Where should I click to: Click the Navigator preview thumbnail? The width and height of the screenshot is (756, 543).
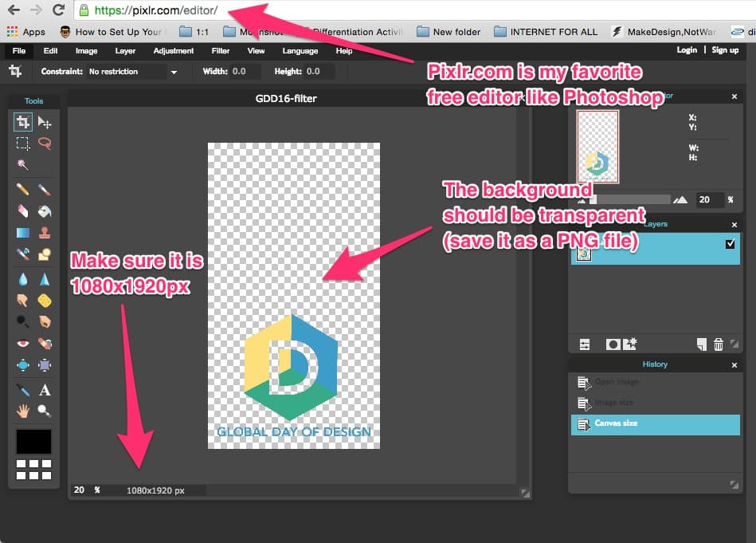[x=597, y=147]
